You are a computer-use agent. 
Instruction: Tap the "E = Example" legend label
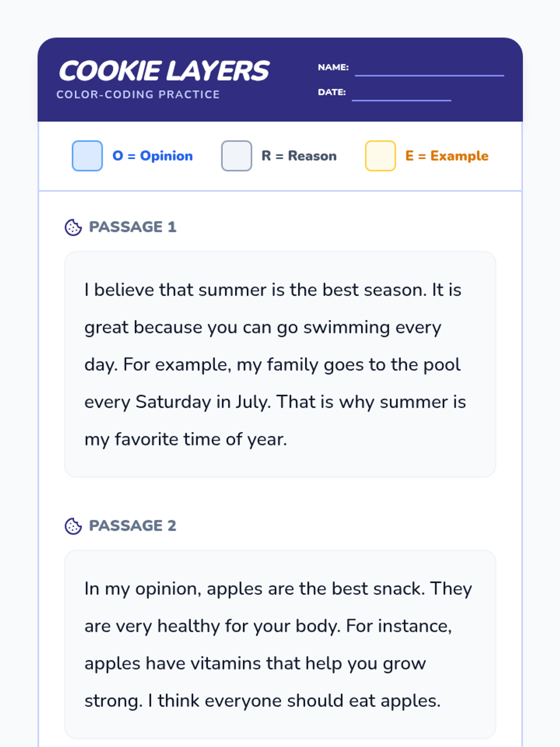pos(447,156)
